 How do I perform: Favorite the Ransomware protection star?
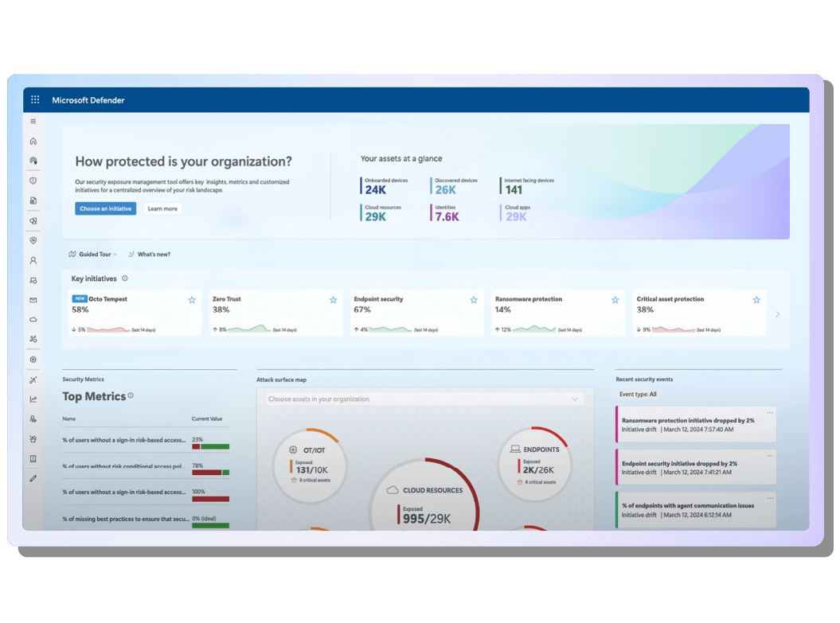tap(615, 300)
